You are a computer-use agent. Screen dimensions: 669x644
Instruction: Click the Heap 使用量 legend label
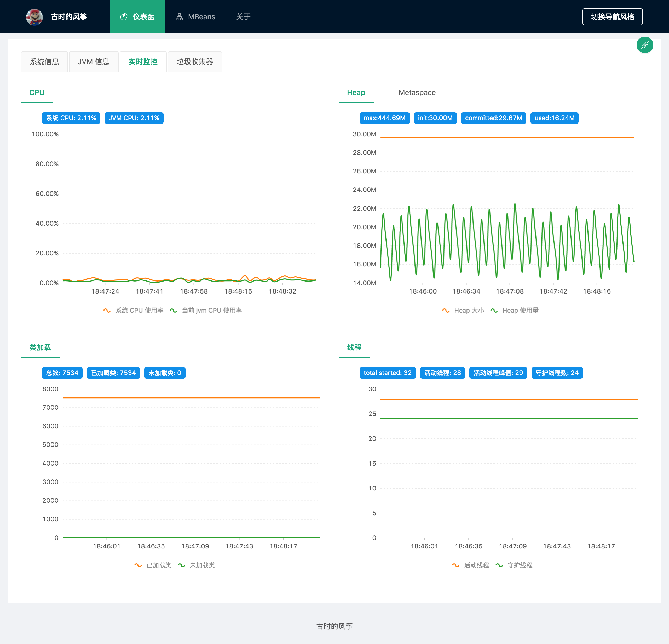[521, 311]
